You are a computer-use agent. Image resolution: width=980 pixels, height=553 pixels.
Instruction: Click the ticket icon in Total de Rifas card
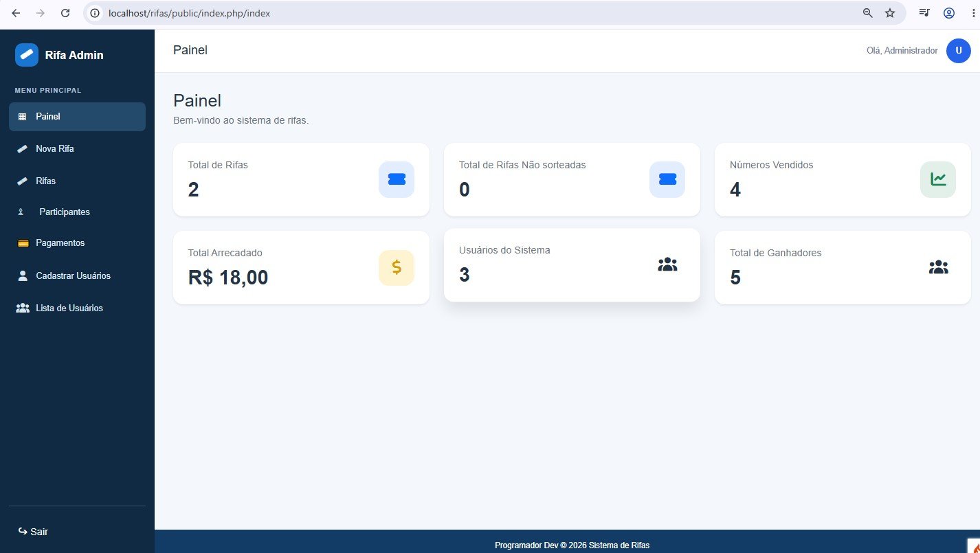[x=397, y=179]
